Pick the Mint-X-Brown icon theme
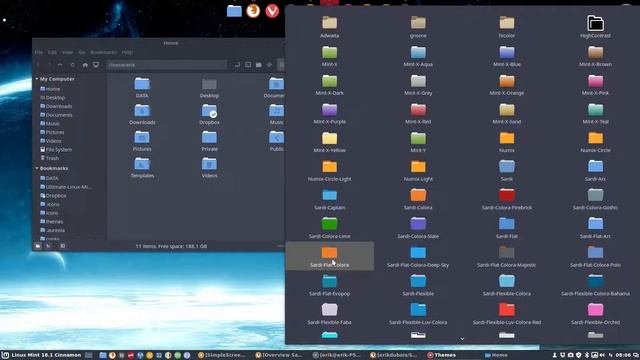640x360 pixels. point(595,56)
